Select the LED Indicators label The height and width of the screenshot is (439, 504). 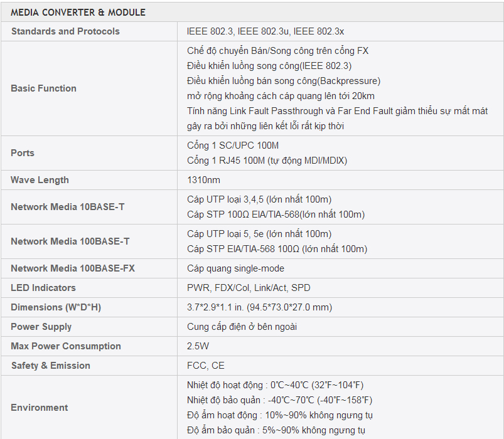point(43,288)
